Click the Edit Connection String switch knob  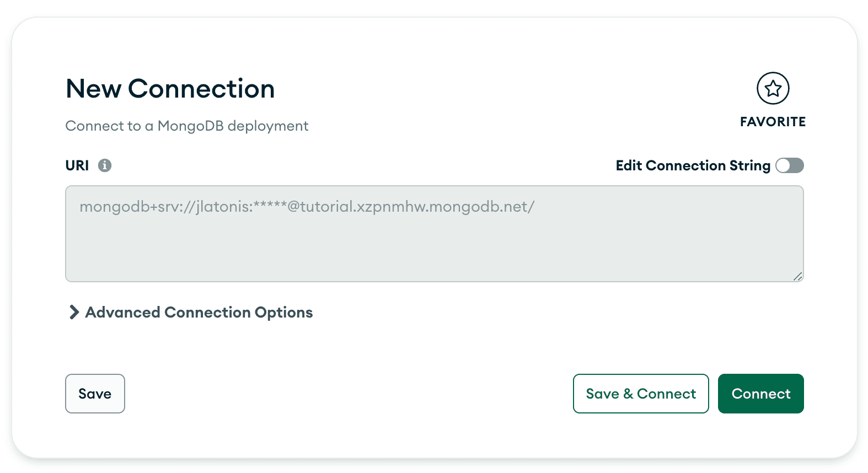click(x=784, y=165)
